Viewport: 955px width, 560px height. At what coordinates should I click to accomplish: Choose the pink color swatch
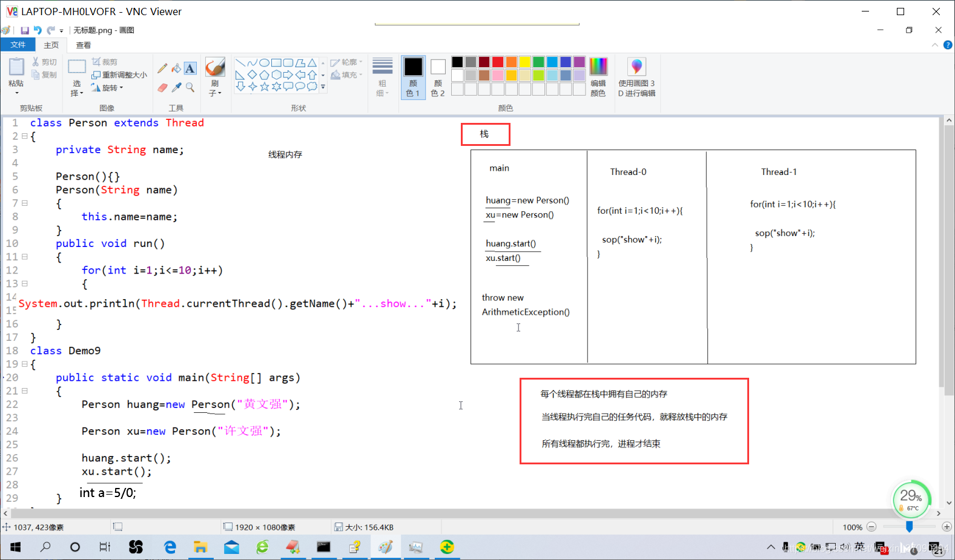point(498,75)
